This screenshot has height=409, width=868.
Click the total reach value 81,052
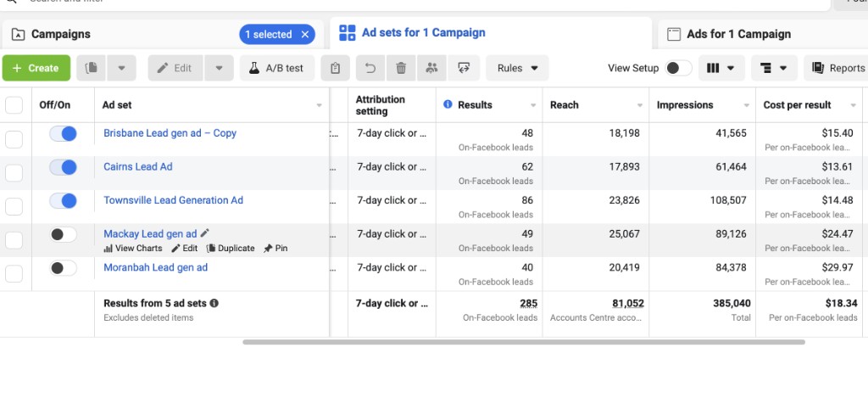point(628,303)
